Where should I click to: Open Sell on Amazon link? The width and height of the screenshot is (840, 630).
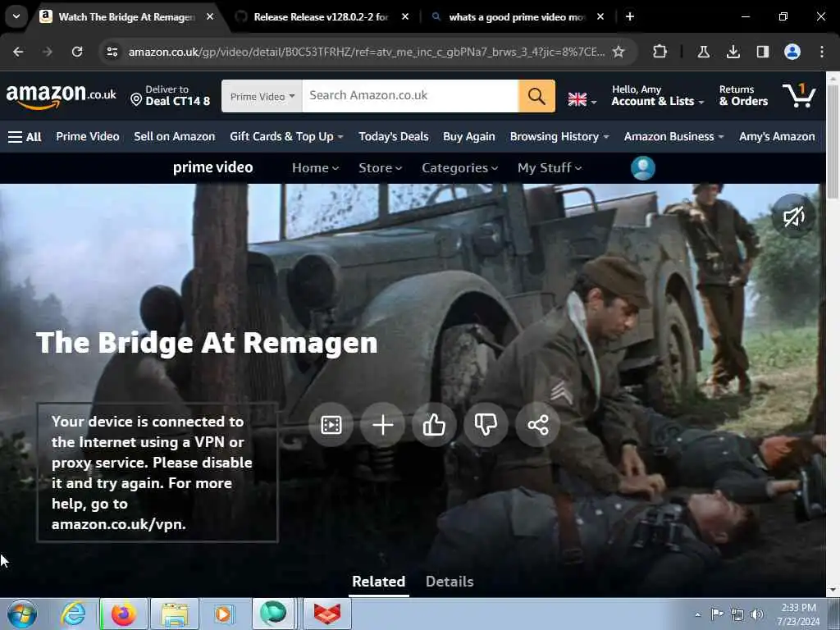(175, 137)
